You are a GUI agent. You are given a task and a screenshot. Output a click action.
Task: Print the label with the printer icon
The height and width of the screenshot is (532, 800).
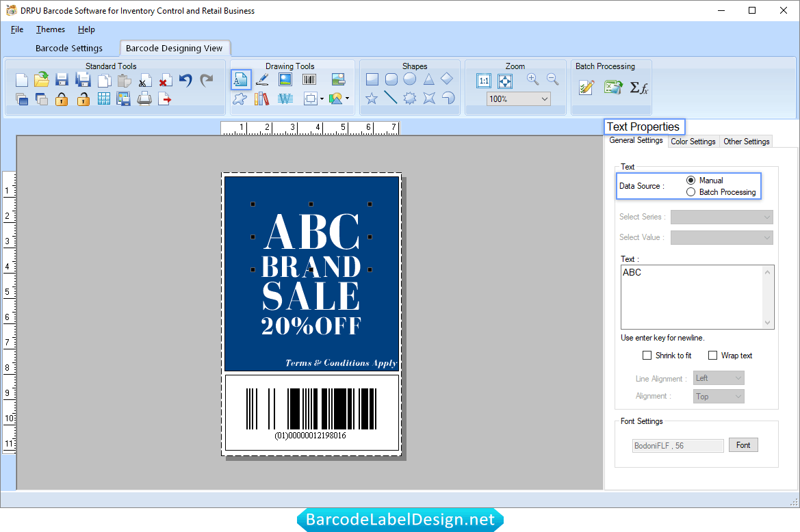pyautogui.click(x=144, y=98)
